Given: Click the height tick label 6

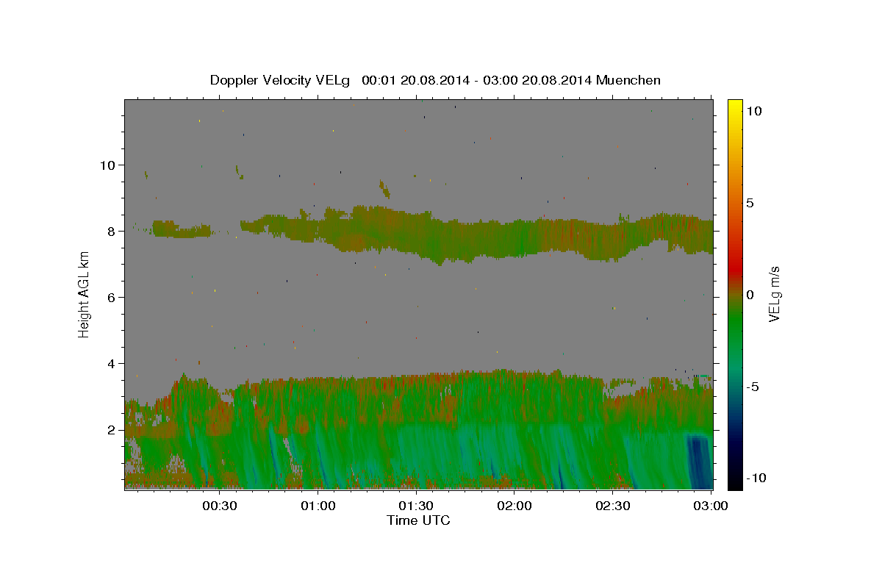Looking at the screenshot, I should coord(112,298).
